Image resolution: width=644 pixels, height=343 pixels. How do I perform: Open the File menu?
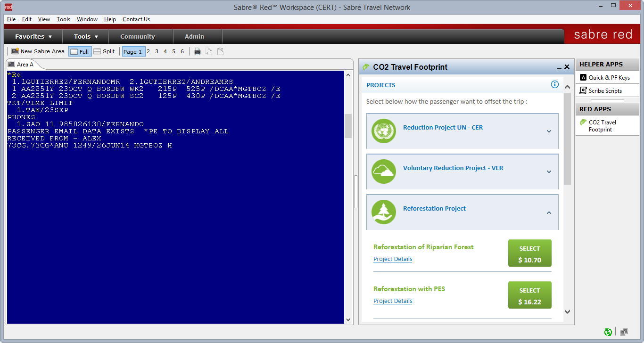click(x=11, y=19)
